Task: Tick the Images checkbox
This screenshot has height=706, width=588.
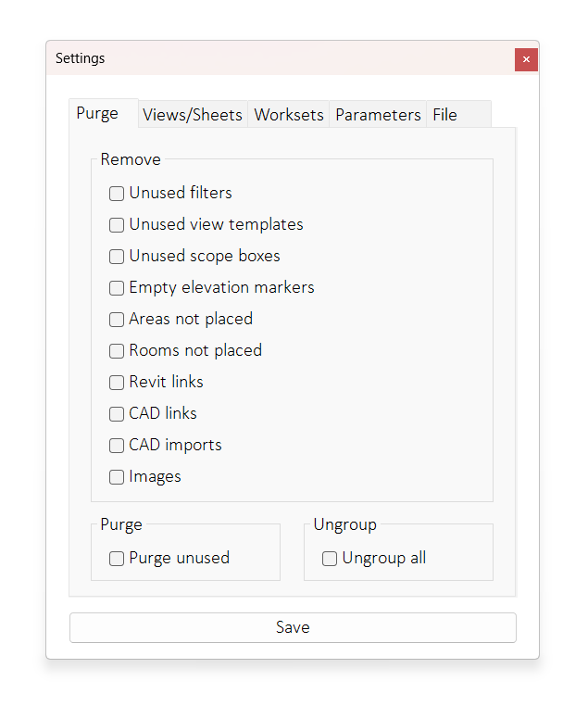Action: click(117, 477)
